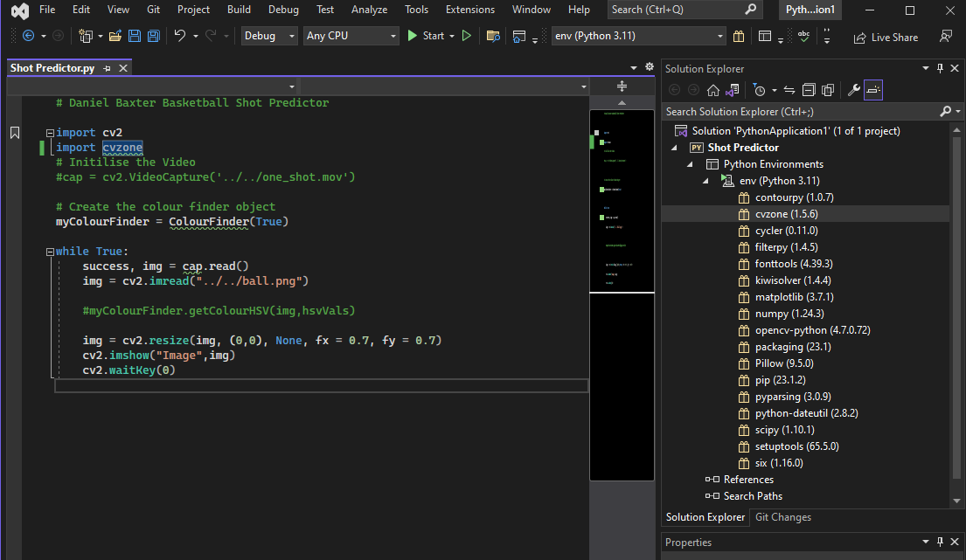Screen dimensions: 966x560
Task: Collapse the import code region
Action: click(50, 133)
